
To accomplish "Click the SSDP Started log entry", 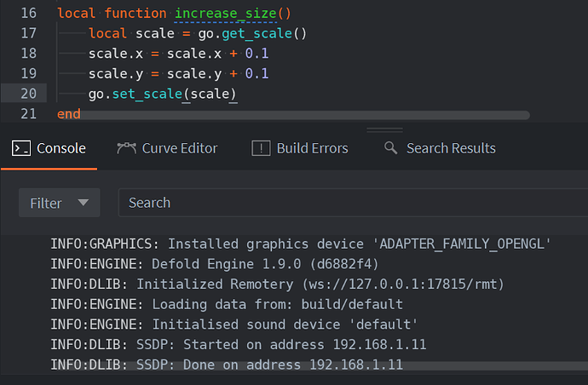I will click(238, 345).
